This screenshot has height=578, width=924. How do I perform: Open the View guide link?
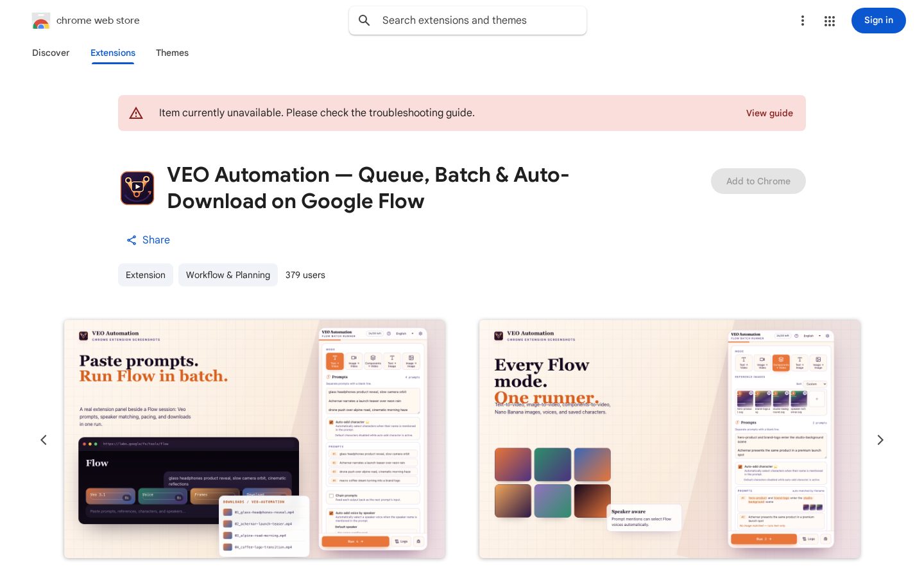coord(769,113)
